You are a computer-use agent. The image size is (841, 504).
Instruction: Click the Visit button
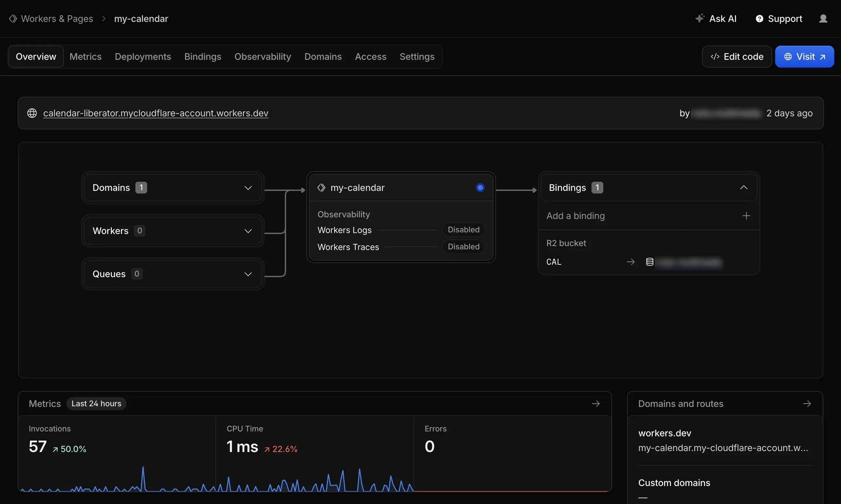(804, 56)
